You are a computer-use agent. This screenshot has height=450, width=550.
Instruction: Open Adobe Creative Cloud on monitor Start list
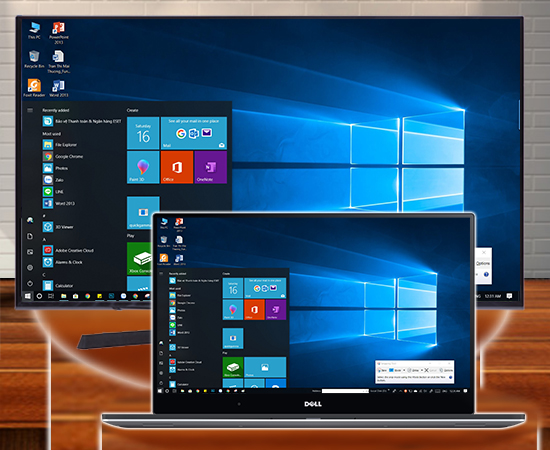(68, 250)
